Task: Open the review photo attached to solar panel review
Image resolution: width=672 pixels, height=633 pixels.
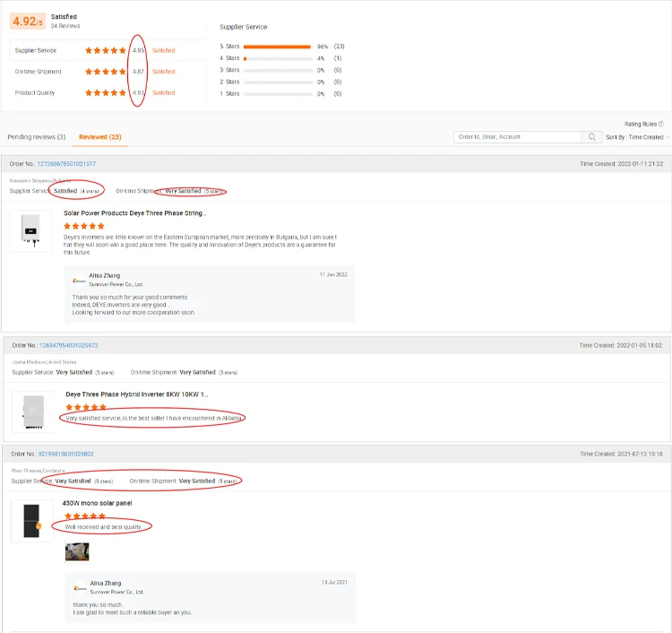Action: pyautogui.click(x=77, y=551)
